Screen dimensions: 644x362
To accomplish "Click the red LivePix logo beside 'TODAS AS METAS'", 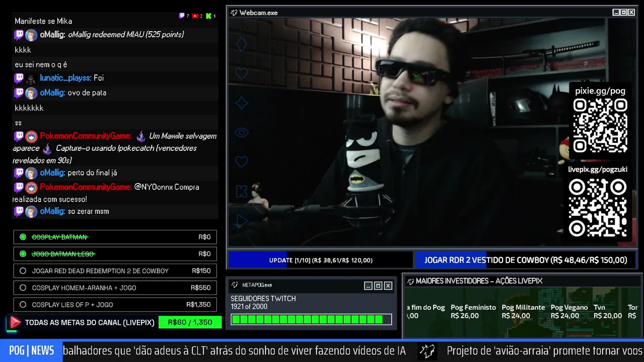I will [x=15, y=323].
